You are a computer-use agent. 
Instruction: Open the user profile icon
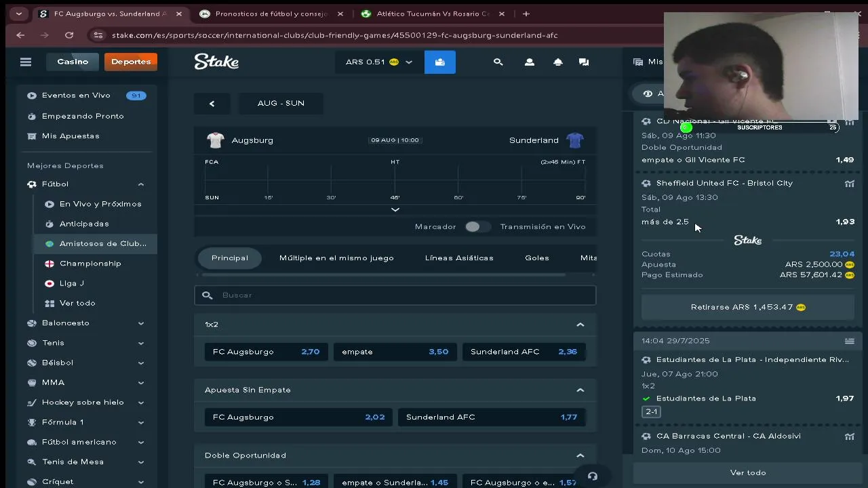530,62
